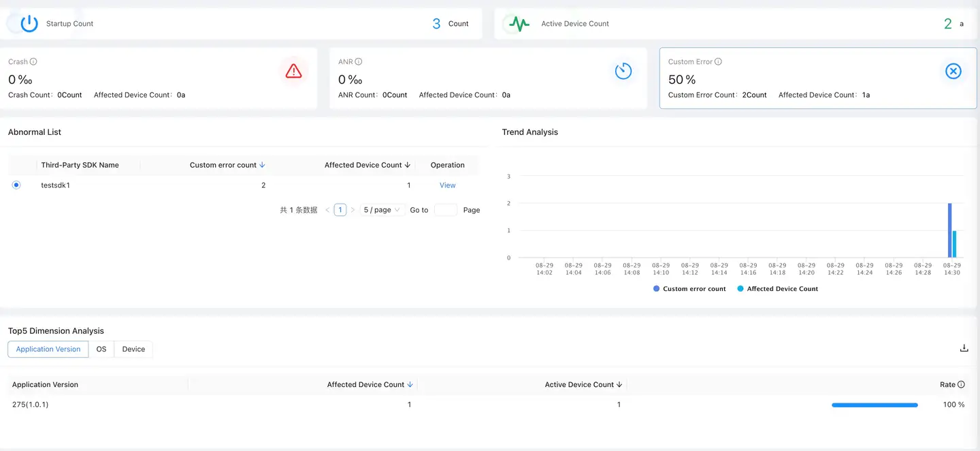Select the testsdk1 radio button
The width and height of the screenshot is (980, 451).
[16, 185]
